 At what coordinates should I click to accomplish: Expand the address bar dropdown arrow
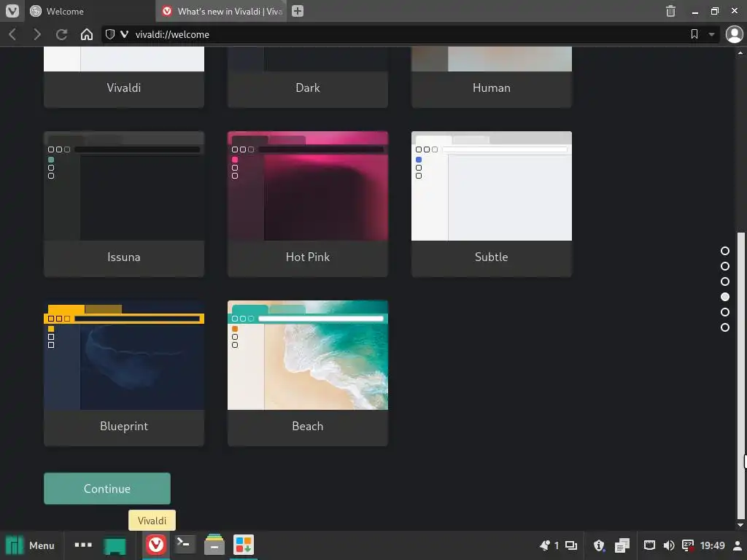point(711,34)
